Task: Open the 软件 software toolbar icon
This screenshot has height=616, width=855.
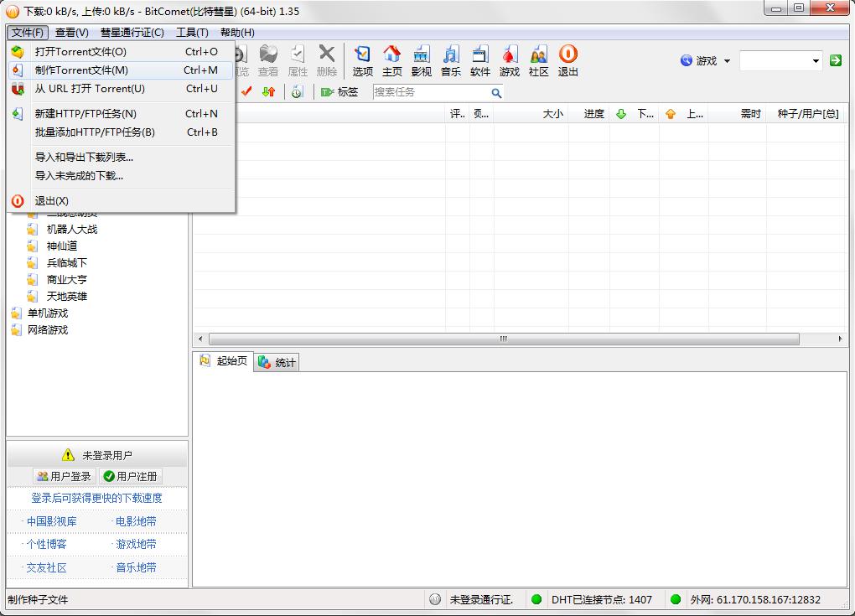Action: pyautogui.click(x=480, y=61)
